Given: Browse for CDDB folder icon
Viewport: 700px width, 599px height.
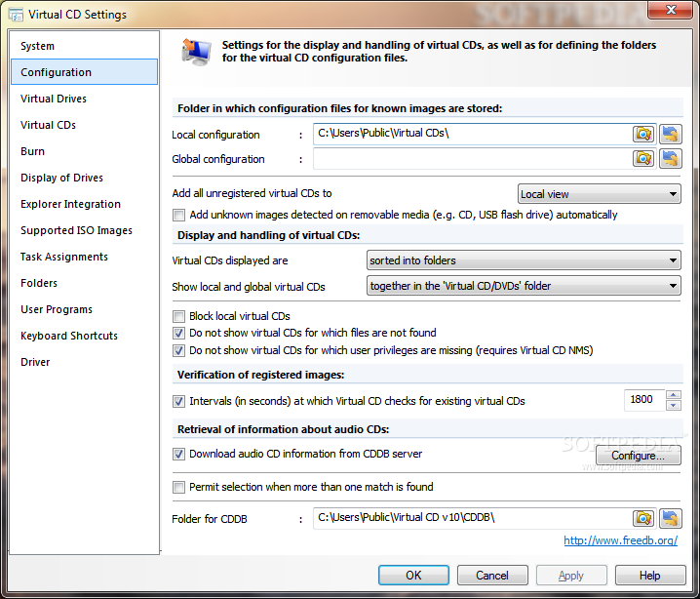Looking at the screenshot, I should click(x=643, y=518).
